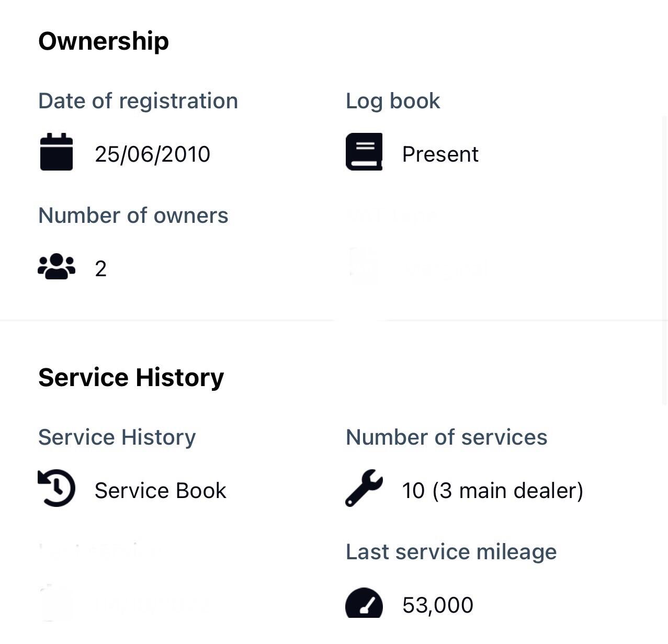
Task: Select the 53,000 mileage value
Action: 437,605
